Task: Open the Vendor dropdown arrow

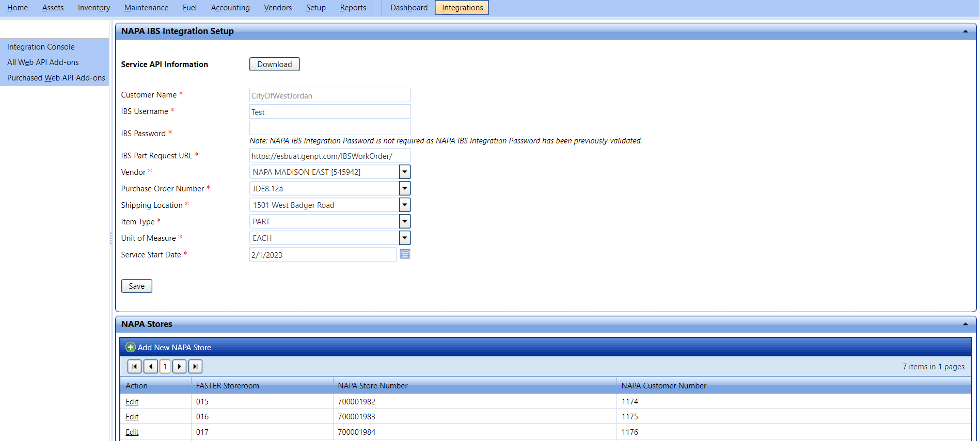Action: tap(405, 172)
